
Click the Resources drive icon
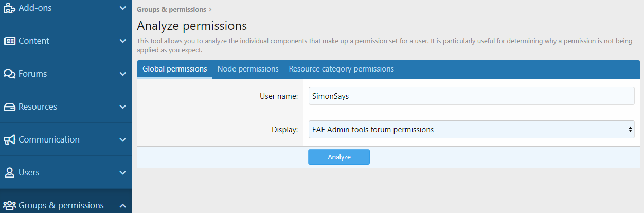tap(9, 107)
